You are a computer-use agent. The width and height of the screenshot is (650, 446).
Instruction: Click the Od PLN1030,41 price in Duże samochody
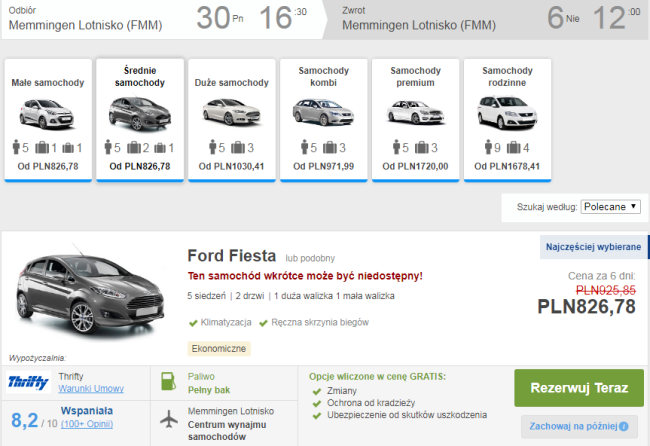[x=231, y=167]
